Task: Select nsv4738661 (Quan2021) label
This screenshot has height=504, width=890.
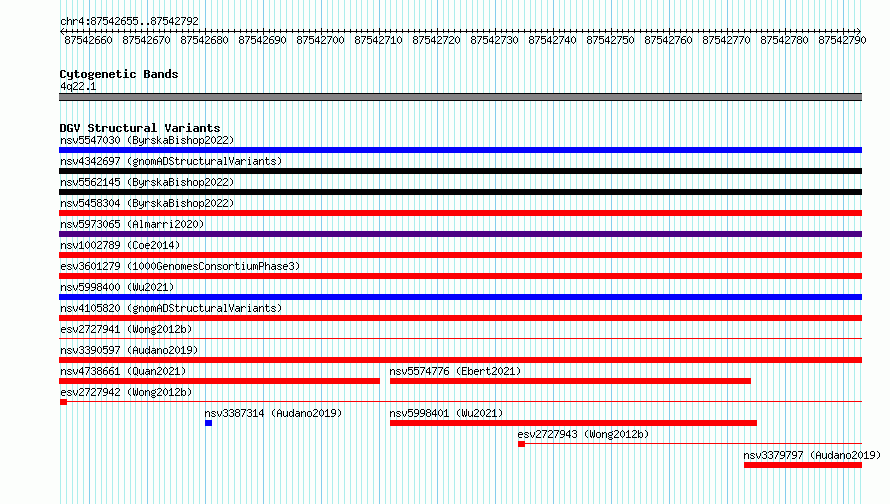Action: (123, 371)
